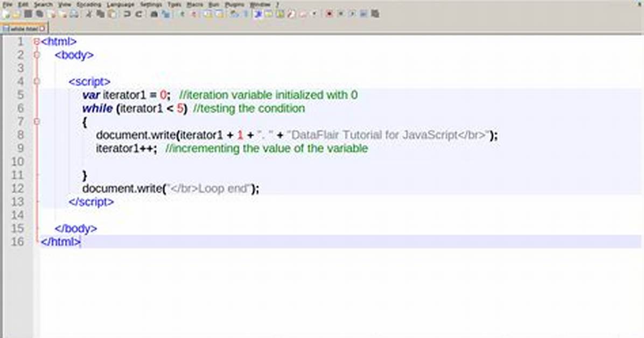The height and width of the screenshot is (338, 644).
Task: Open the Language menu
Action: pyautogui.click(x=120, y=4)
